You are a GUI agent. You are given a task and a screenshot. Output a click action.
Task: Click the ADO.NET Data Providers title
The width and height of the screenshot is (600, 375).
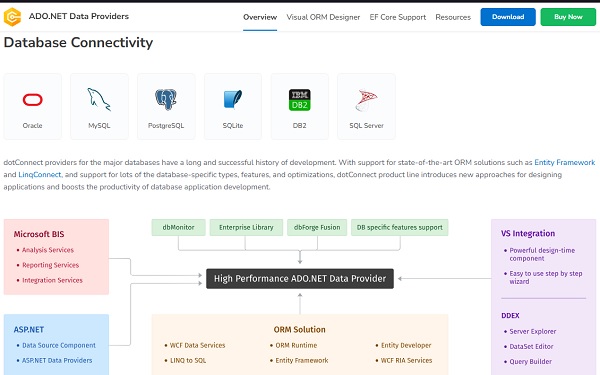tap(79, 16)
